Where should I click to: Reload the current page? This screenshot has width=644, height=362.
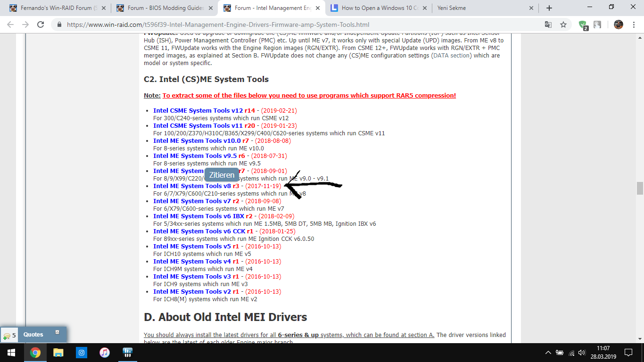[41, 25]
